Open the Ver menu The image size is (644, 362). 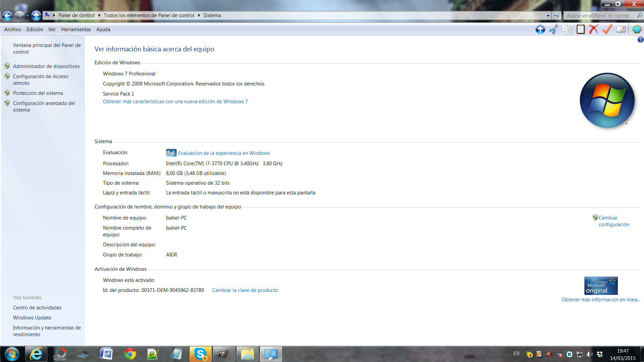coord(52,29)
